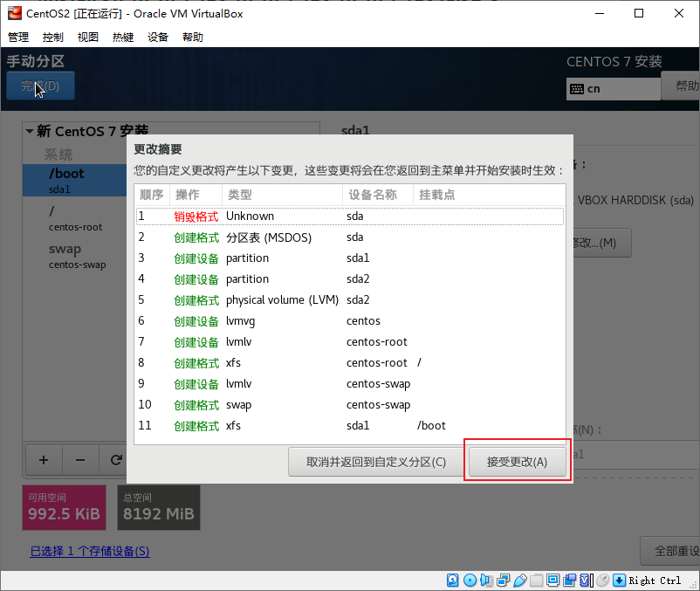
Task: Open the 控制 menu
Action: coord(53,37)
